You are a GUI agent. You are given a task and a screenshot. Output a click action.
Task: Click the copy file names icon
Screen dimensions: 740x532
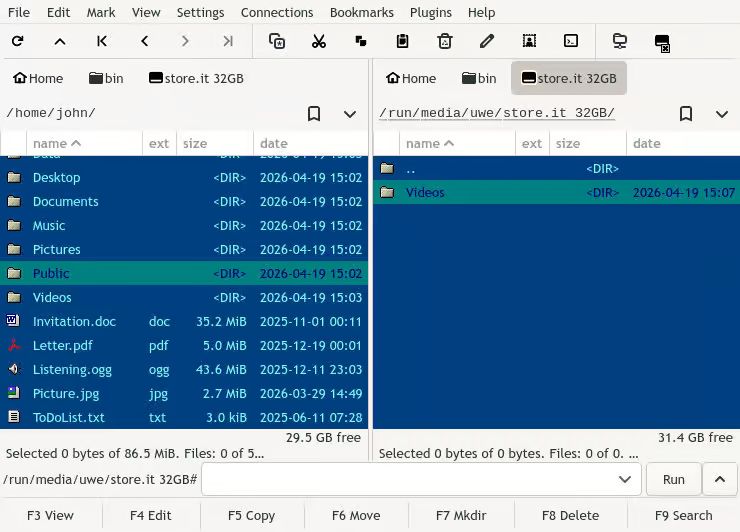click(277, 41)
